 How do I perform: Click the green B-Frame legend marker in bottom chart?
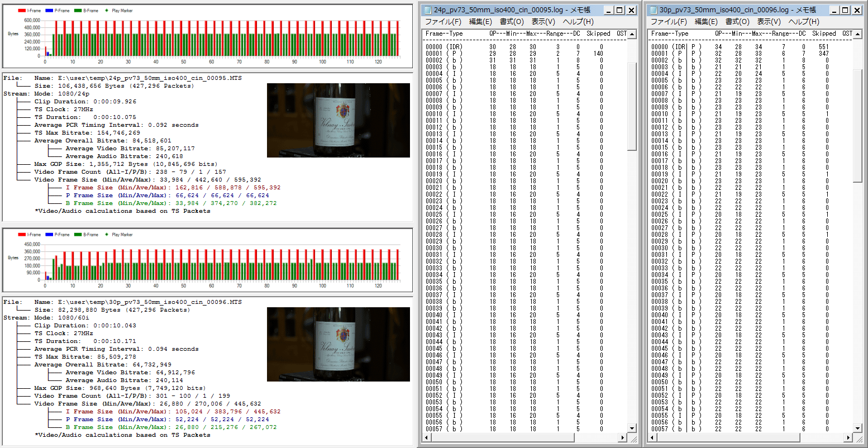pyautogui.click(x=78, y=235)
